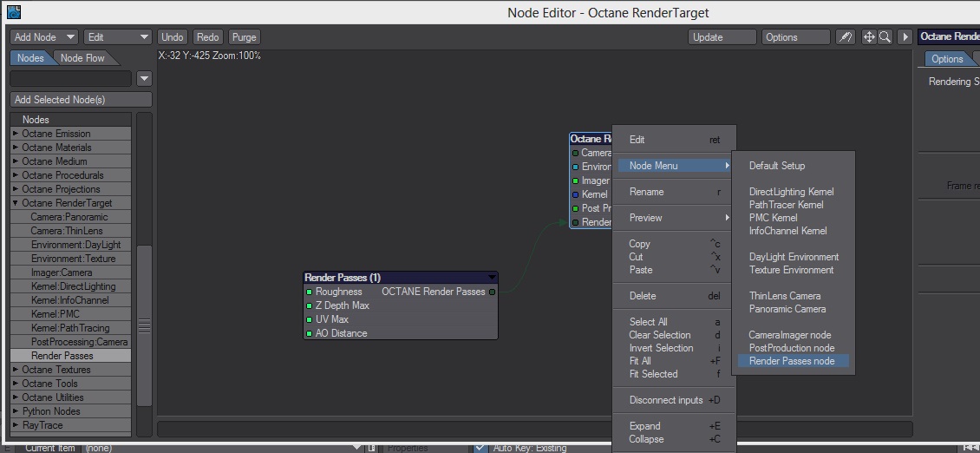Open the Options tab in right panel

(x=947, y=59)
